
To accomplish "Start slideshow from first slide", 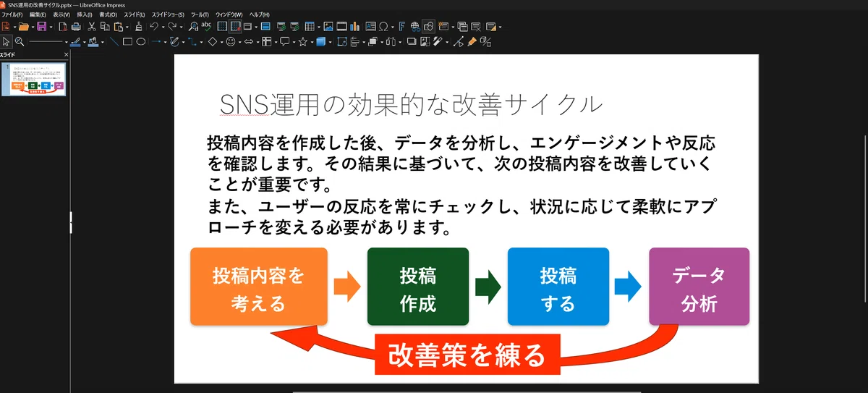I will point(281,27).
